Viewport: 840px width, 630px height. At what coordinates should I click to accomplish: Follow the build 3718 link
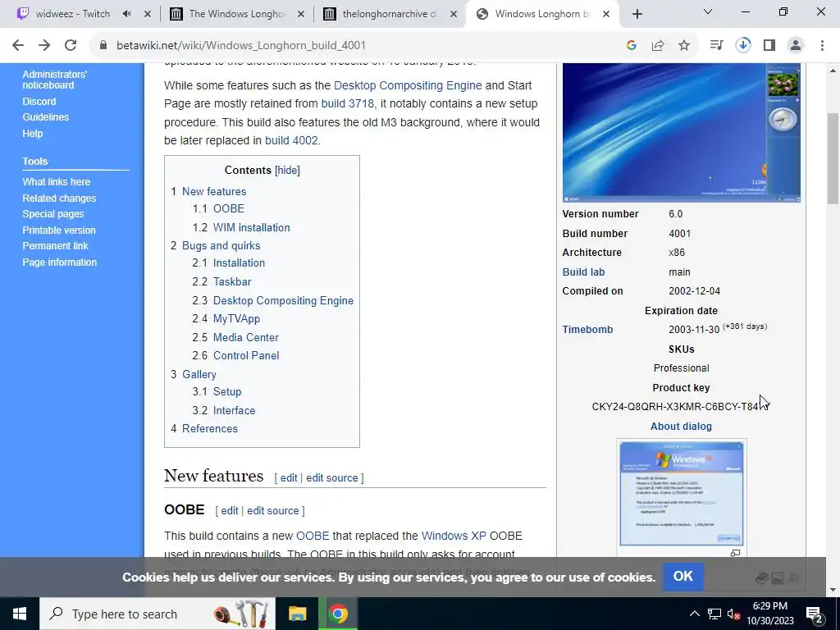[348, 103]
